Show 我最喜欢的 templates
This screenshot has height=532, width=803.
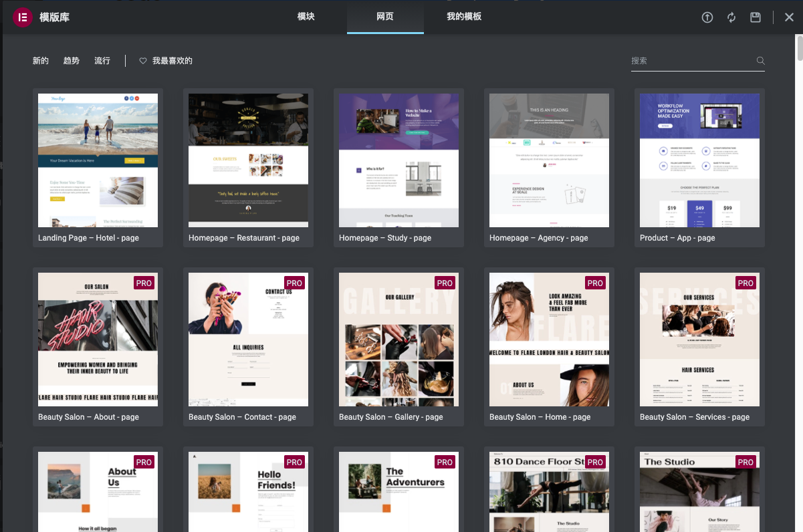[x=172, y=61]
